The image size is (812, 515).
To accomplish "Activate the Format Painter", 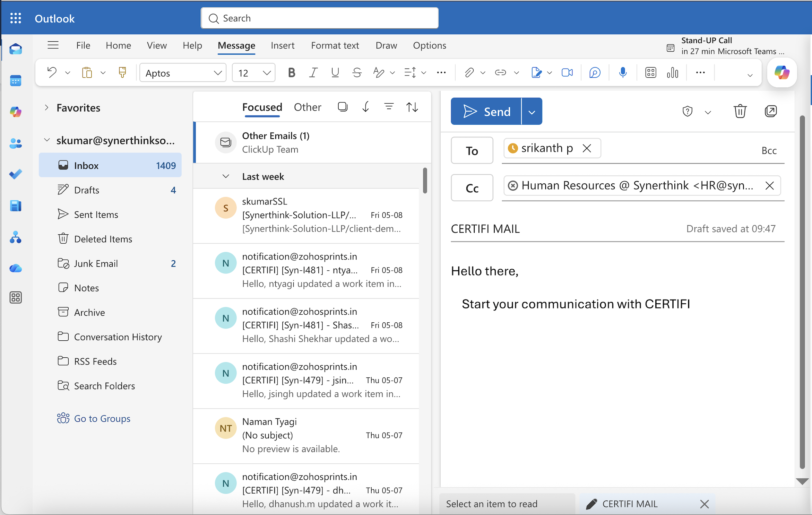I will click(x=122, y=72).
